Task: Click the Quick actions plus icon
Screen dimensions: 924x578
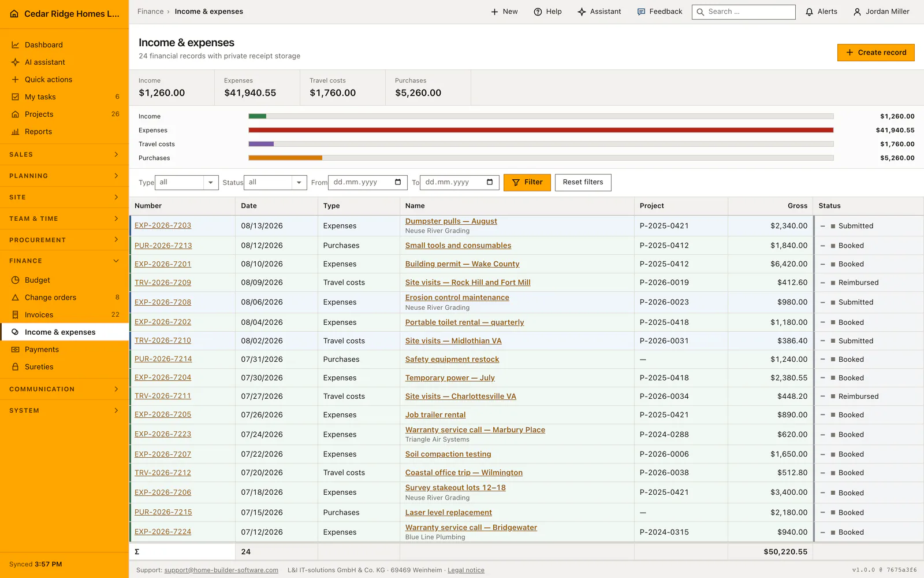Action: click(16, 80)
